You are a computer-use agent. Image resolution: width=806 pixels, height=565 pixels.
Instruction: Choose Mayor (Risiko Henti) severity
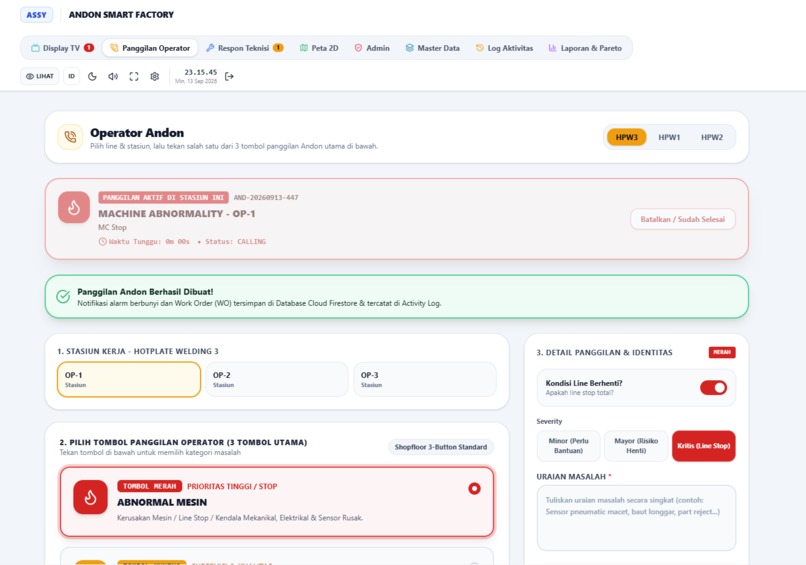(x=636, y=446)
